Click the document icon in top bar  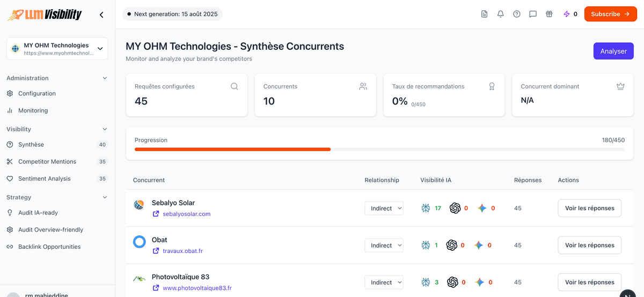[484, 14]
